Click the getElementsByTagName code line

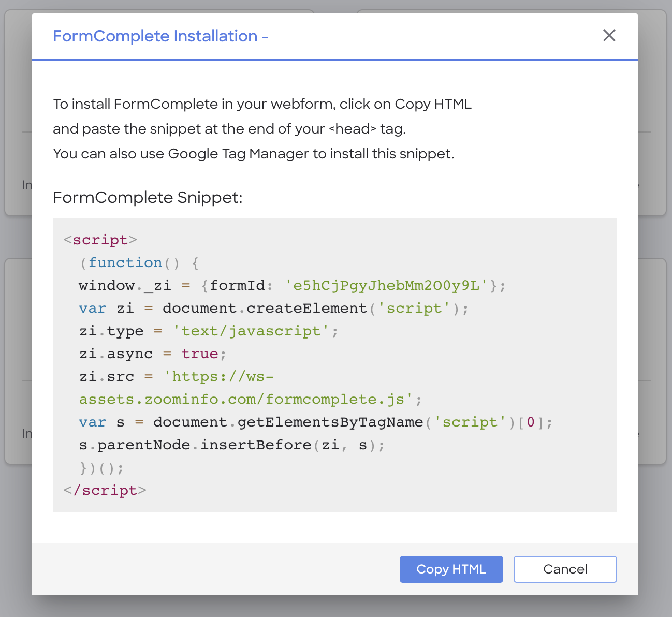(x=316, y=422)
